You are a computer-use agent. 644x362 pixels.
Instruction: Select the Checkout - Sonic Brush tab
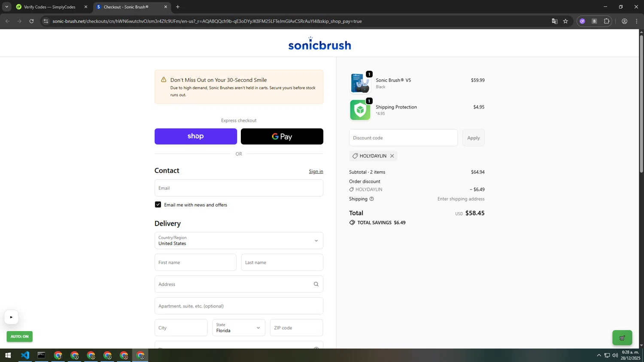point(126,7)
